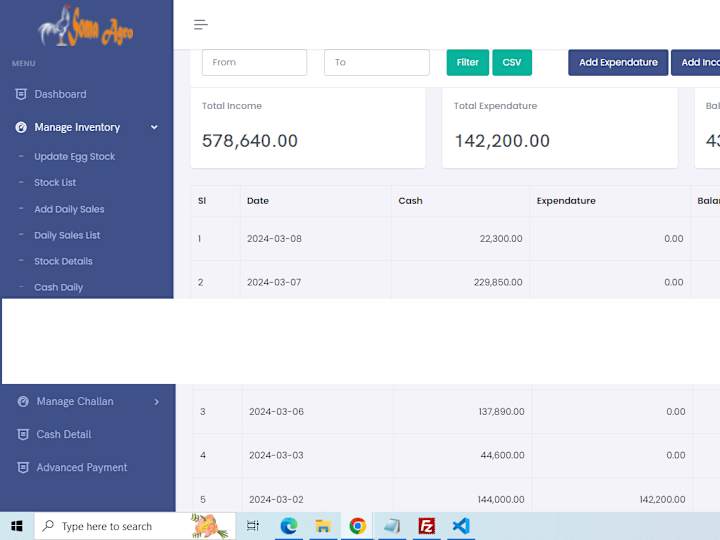Open the Update Egg Stock page

point(74,157)
